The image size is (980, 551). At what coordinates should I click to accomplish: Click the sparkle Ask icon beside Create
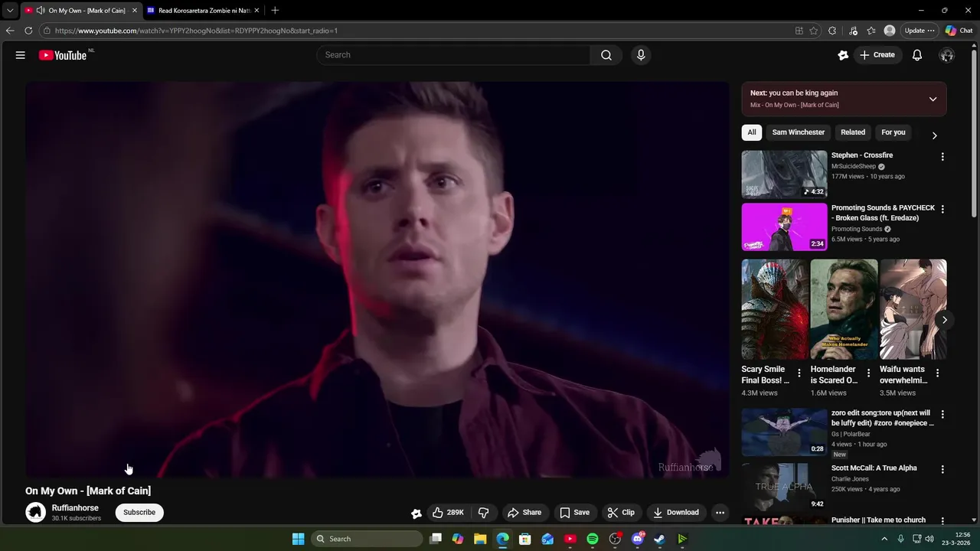tap(843, 55)
